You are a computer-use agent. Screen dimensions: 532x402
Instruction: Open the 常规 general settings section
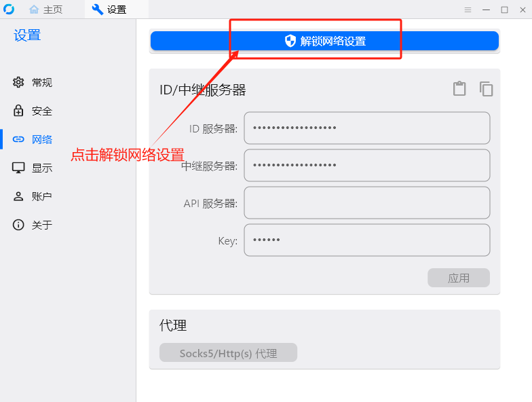(33, 83)
